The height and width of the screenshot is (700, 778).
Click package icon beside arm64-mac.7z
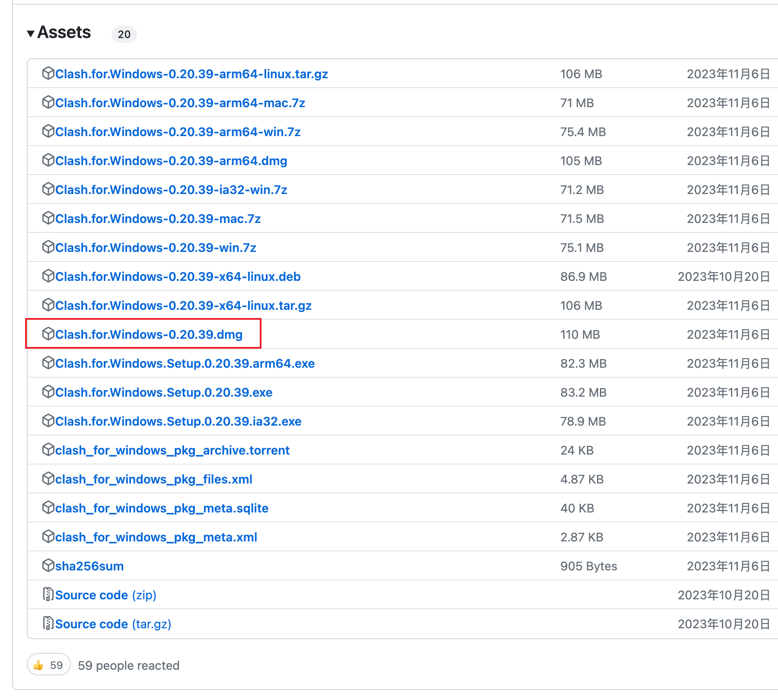pos(48,102)
